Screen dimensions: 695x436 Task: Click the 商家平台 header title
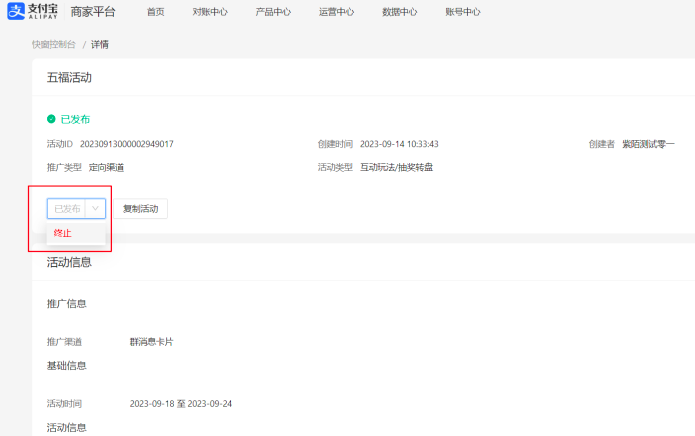(93, 12)
